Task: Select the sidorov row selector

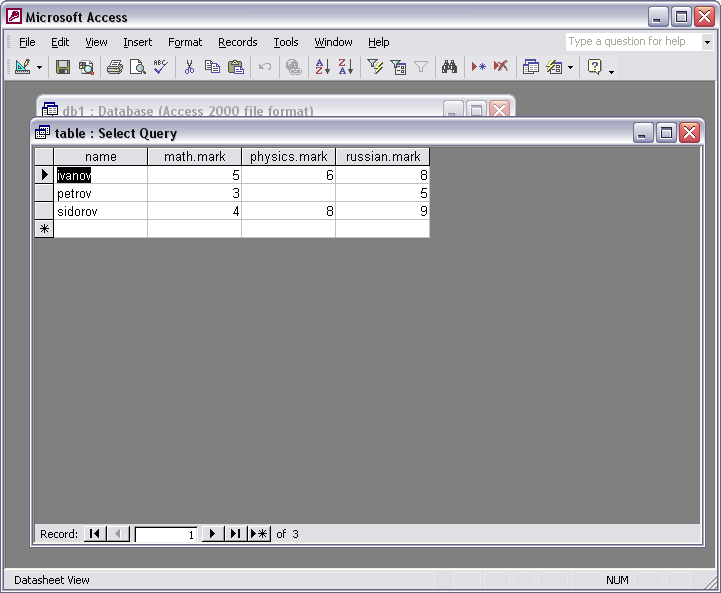Action: pos(43,211)
